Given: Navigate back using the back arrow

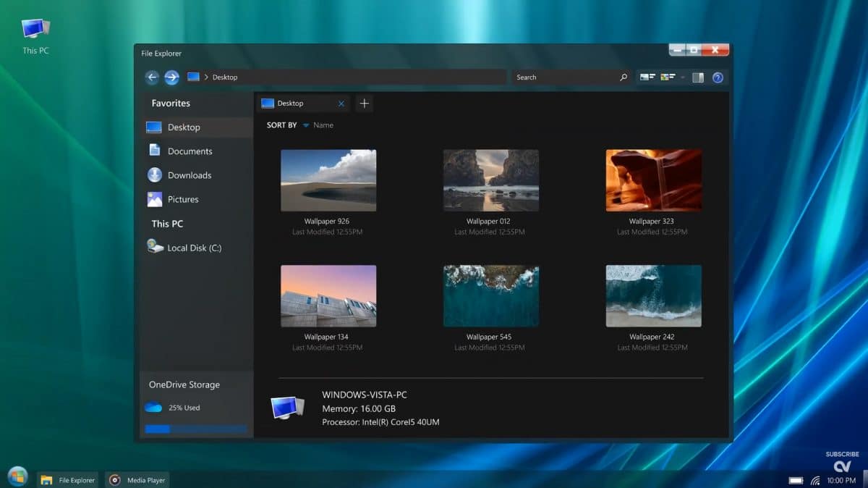Looking at the screenshot, I should tap(152, 77).
